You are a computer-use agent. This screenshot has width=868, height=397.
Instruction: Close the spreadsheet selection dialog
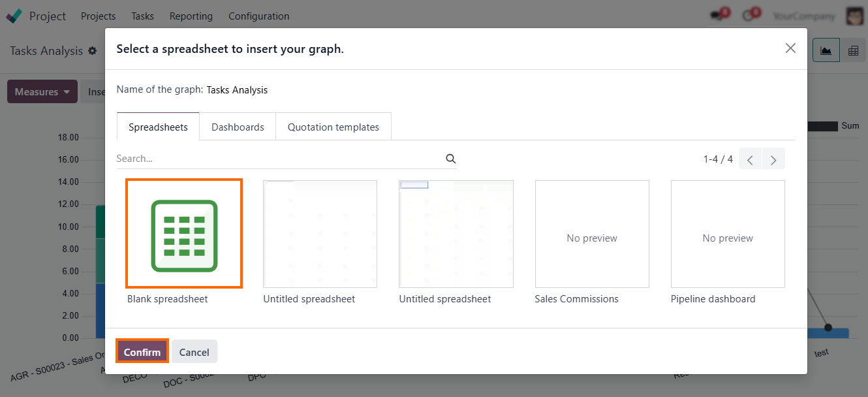click(x=790, y=48)
